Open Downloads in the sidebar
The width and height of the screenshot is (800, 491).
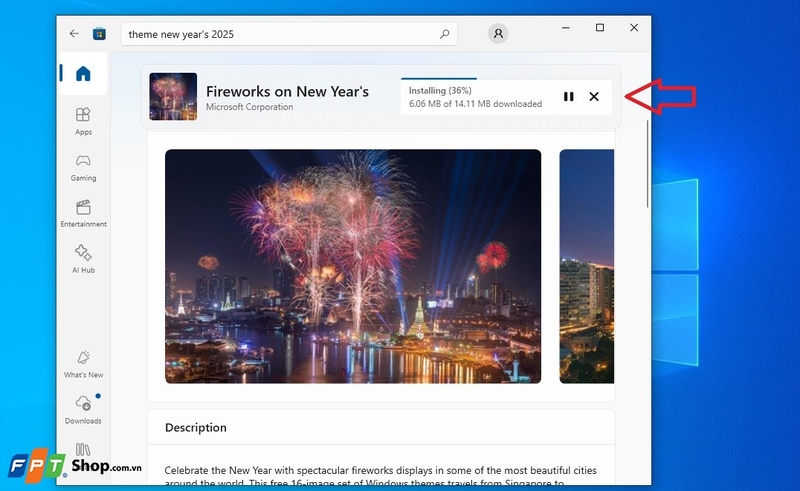point(83,410)
